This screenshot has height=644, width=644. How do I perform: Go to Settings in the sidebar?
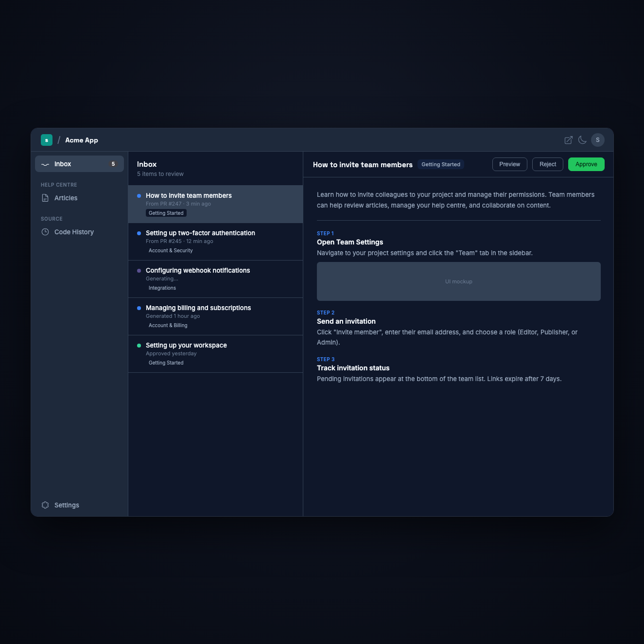(x=79, y=505)
